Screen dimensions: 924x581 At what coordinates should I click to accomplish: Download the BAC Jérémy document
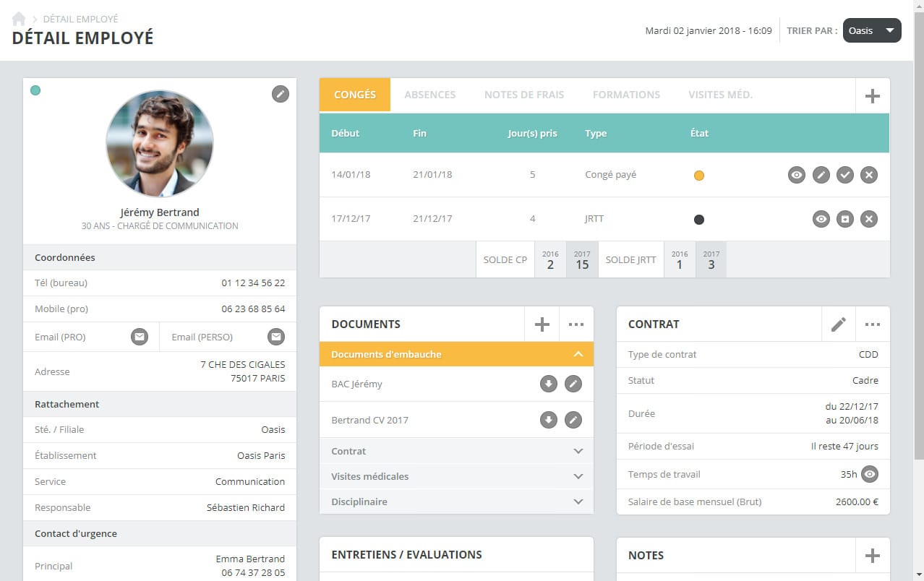click(x=549, y=384)
